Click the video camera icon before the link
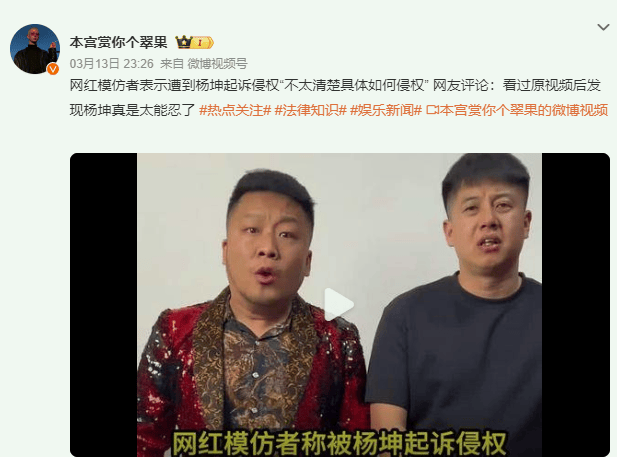The width and height of the screenshot is (617, 457). click(x=432, y=110)
